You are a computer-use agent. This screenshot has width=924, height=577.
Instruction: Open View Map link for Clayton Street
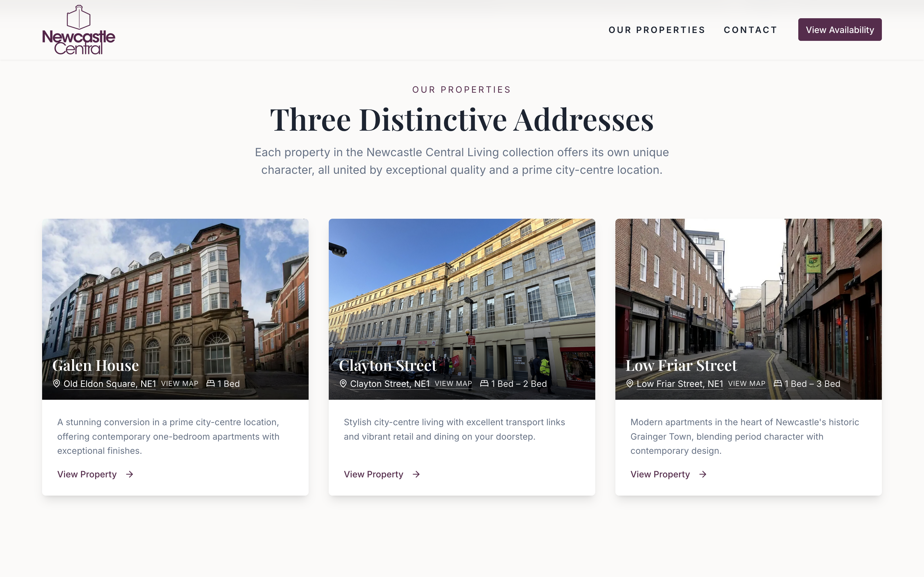(x=454, y=383)
